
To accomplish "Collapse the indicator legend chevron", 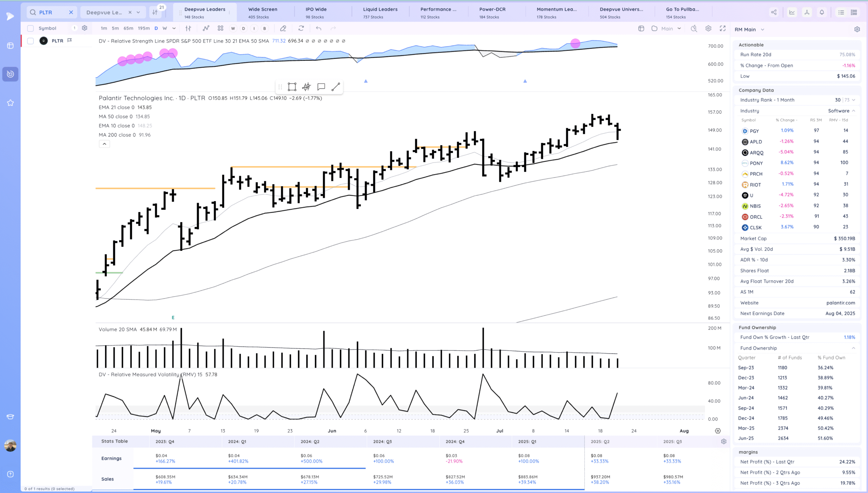I will click(104, 144).
